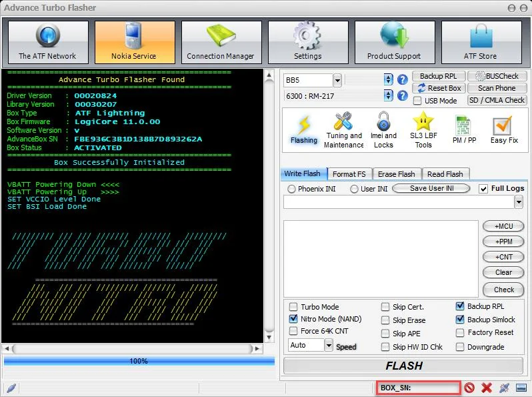Image resolution: width=532 pixels, height=397 pixels.
Task: Select the Flashing lightning icon
Action: coord(304,129)
